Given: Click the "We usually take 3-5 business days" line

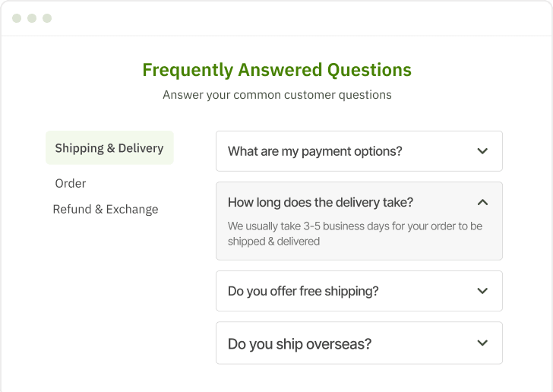Looking at the screenshot, I should tap(355, 226).
